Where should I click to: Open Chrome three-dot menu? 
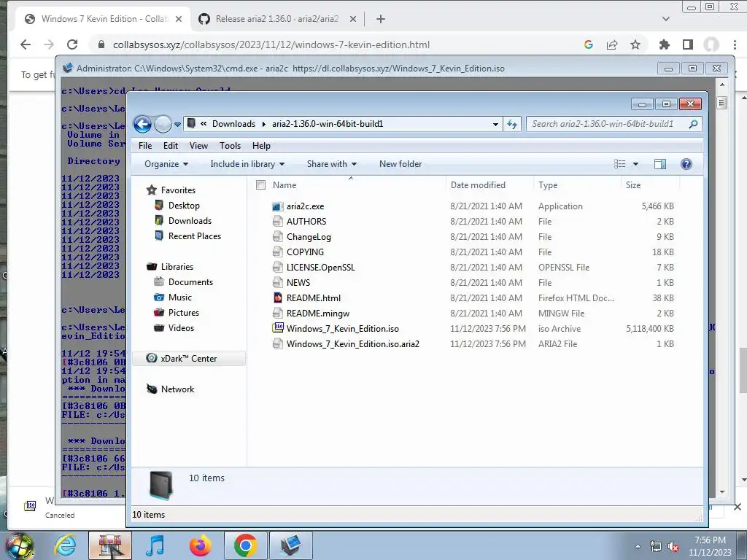click(735, 44)
